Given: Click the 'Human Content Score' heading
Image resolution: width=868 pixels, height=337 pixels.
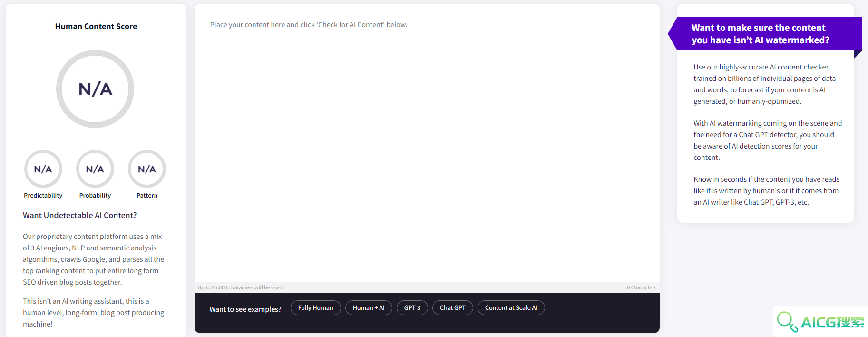Looking at the screenshot, I should click(x=96, y=26).
